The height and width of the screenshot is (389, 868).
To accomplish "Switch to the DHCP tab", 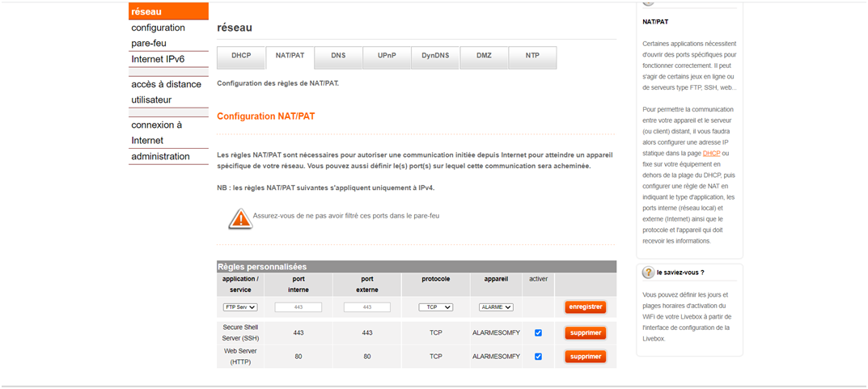I will (241, 56).
